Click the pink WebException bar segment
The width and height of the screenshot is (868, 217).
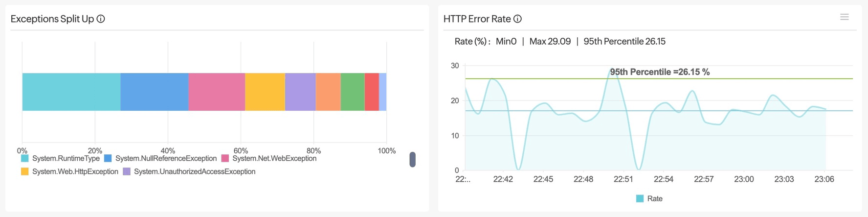[217, 92]
